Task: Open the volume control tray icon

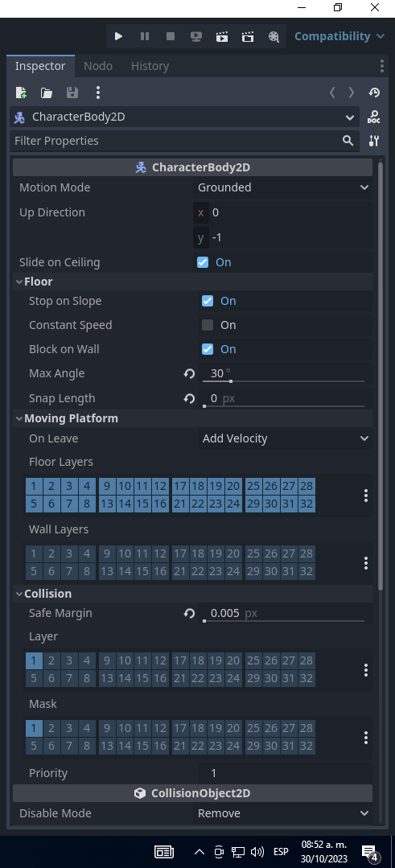Action: point(257,852)
